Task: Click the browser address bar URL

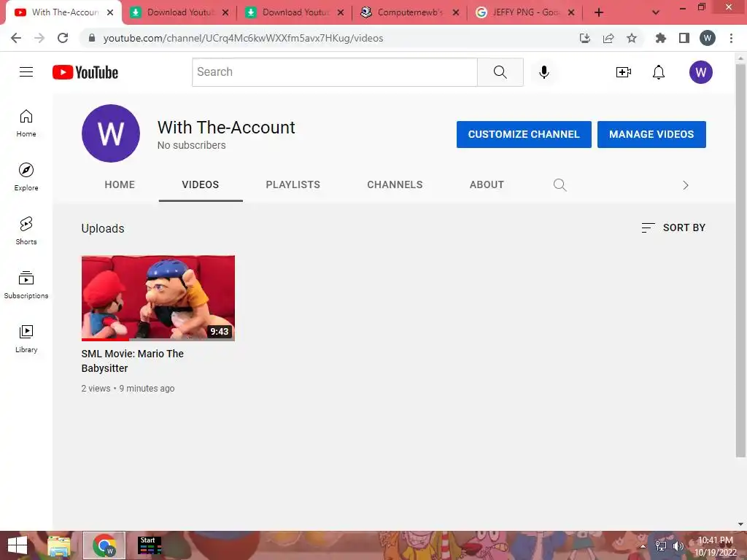Action: point(243,38)
